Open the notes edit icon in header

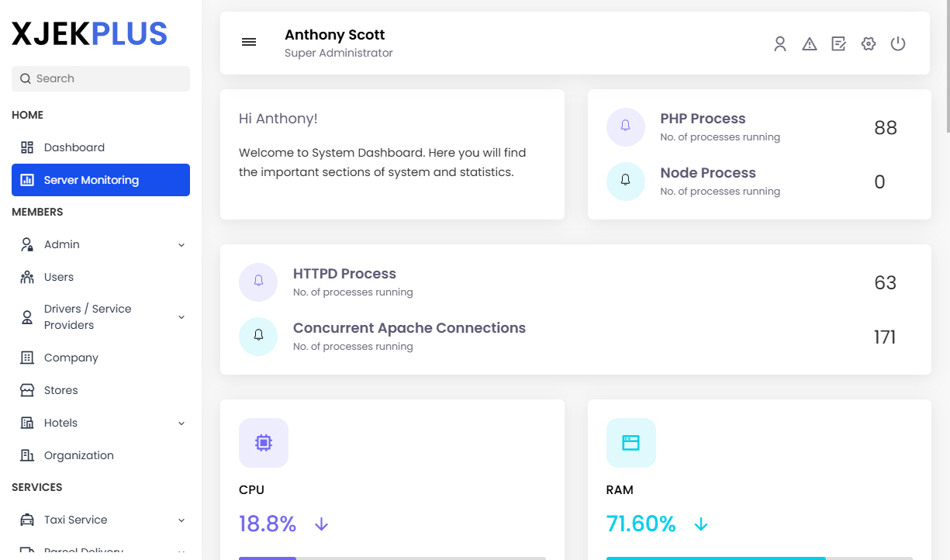(x=838, y=43)
